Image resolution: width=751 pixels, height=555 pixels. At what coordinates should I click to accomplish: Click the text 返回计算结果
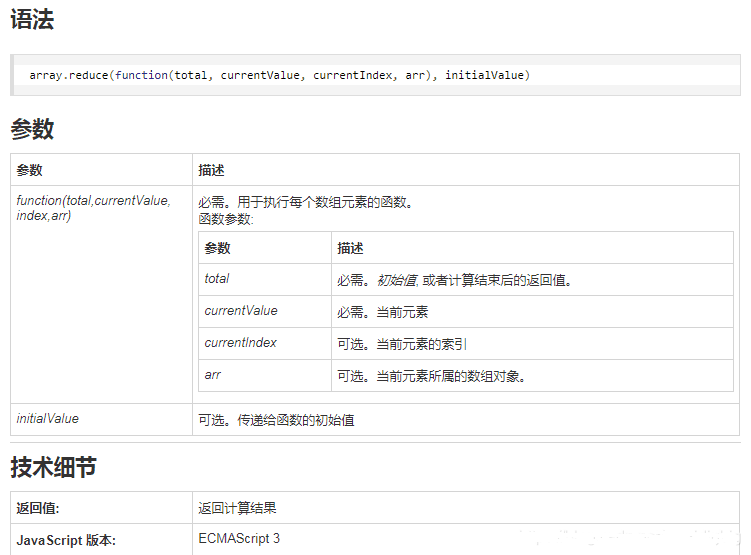point(238,508)
